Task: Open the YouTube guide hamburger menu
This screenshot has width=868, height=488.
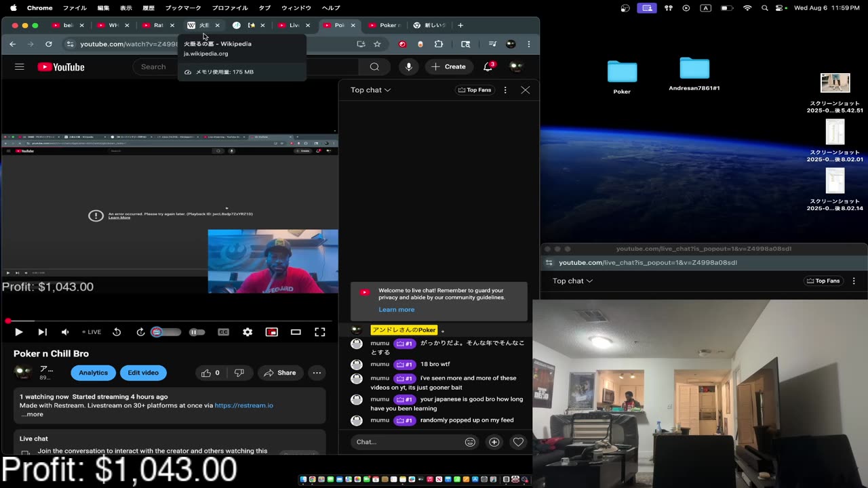Action: (x=20, y=66)
